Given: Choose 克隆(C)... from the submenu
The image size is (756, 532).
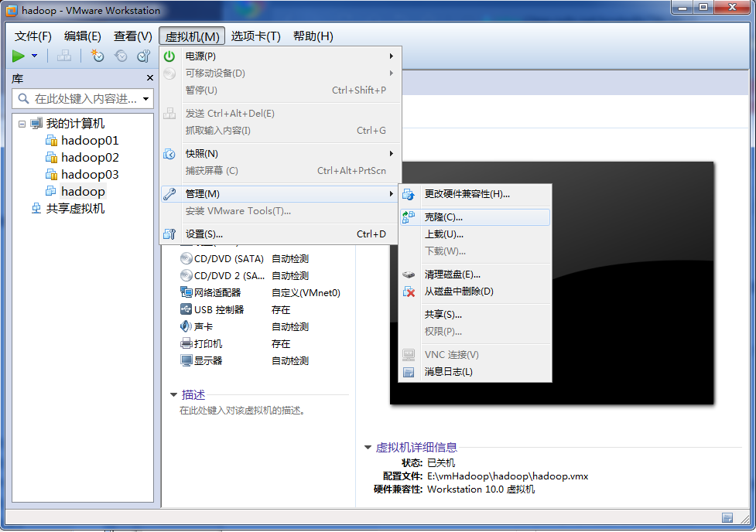Looking at the screenshot, I should pos(475,217).
